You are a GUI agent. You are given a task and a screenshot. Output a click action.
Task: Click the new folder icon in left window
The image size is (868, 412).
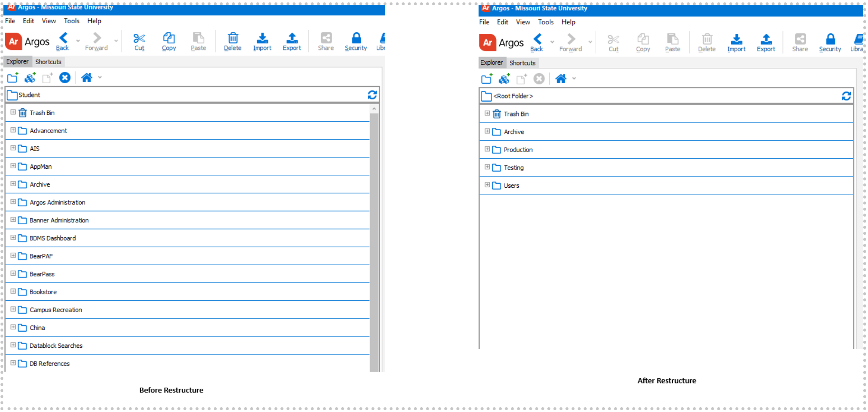pos(13,77)
